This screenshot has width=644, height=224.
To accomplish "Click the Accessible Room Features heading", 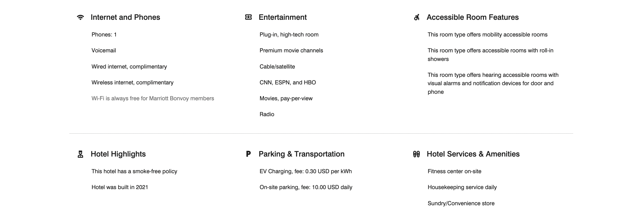I will tap(472, 17).
